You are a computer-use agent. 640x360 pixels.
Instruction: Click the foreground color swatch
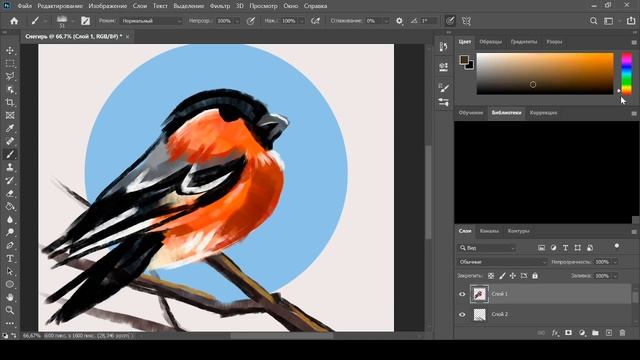click(464, 60)
